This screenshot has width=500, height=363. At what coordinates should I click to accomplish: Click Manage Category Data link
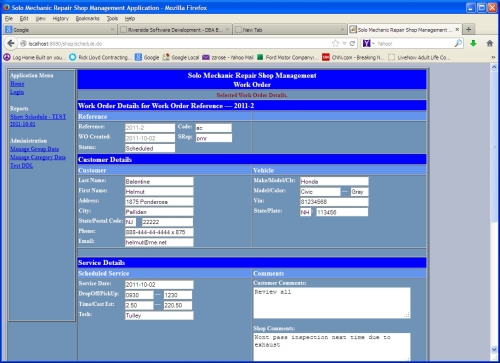coord(38,157)
